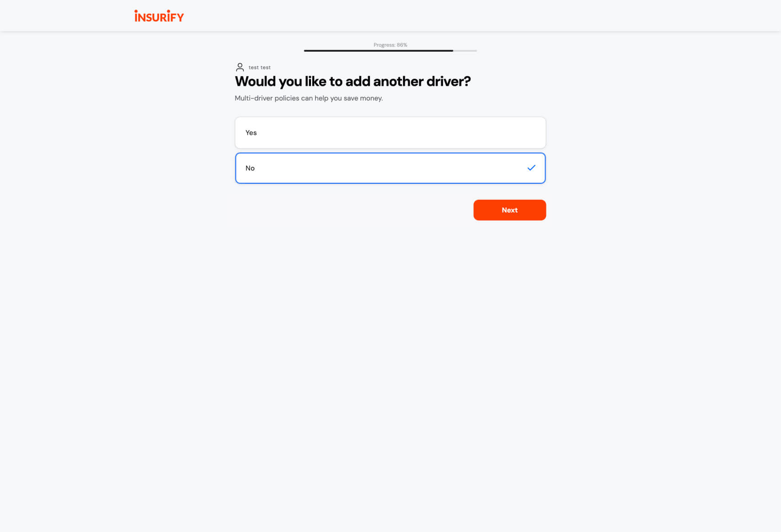Click the orange Next button

(510, 210)
